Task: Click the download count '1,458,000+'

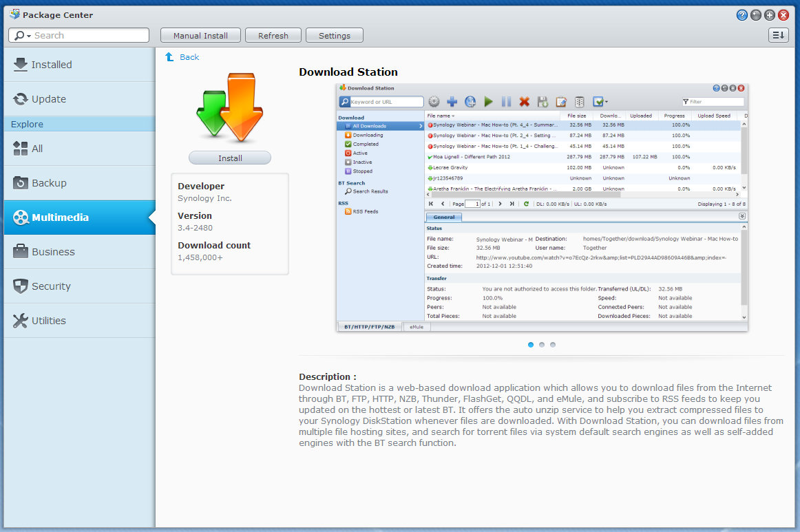Action: point(200,257)
